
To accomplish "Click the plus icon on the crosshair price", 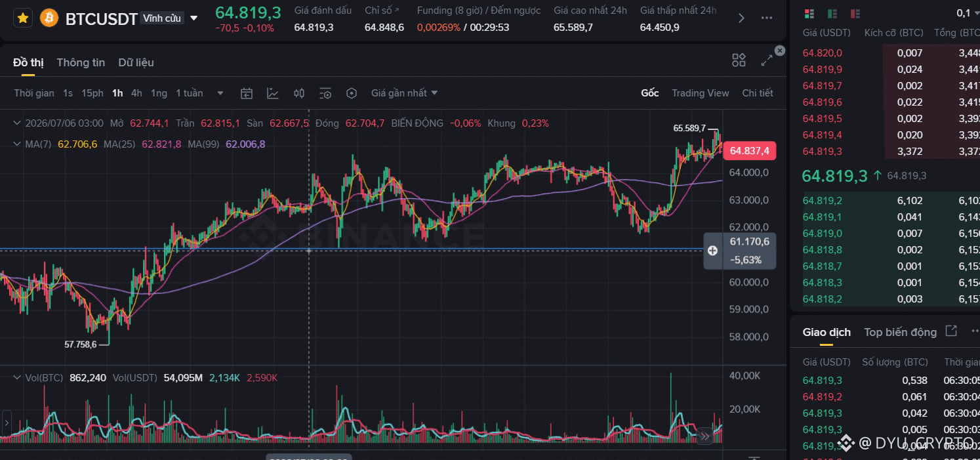I will [x=712, y=251].
